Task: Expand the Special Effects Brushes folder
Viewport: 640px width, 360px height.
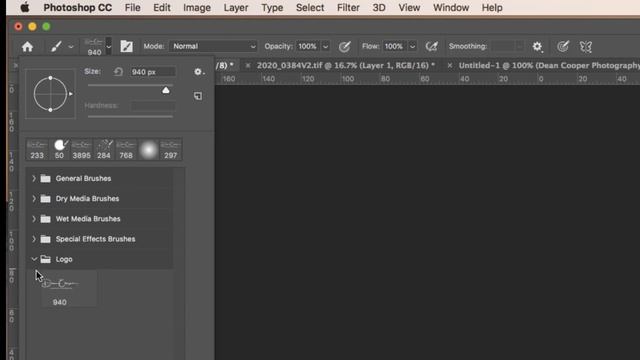Action: pyautogui.click(x=34, y=239)
